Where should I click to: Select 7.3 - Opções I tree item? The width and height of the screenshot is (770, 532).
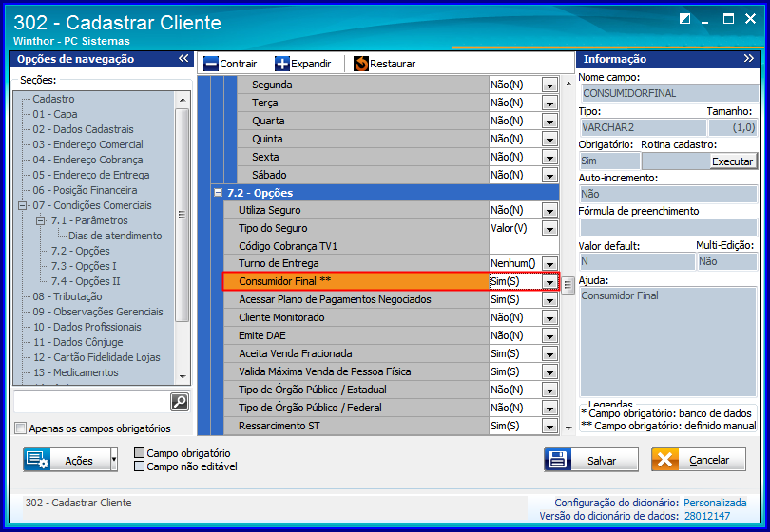point(84,267)
